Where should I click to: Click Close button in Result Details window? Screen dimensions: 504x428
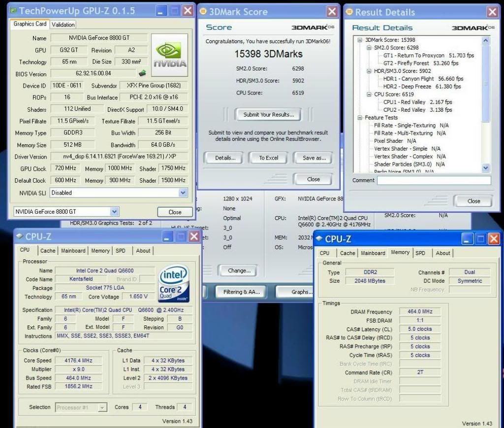(473, 201)
